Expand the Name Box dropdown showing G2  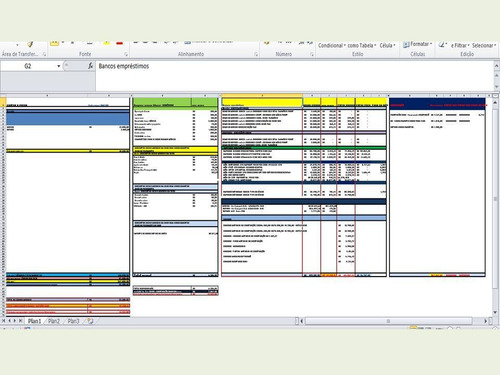pyautogui.click(x=59, y=66)
